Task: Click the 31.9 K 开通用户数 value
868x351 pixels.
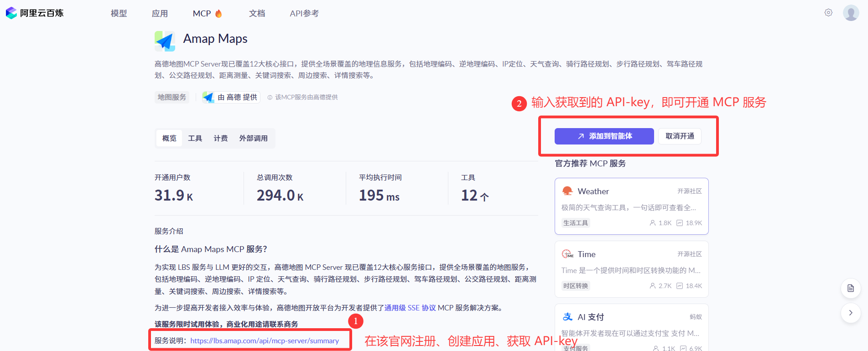Action: pyautogui.click(x=174, y=196)
